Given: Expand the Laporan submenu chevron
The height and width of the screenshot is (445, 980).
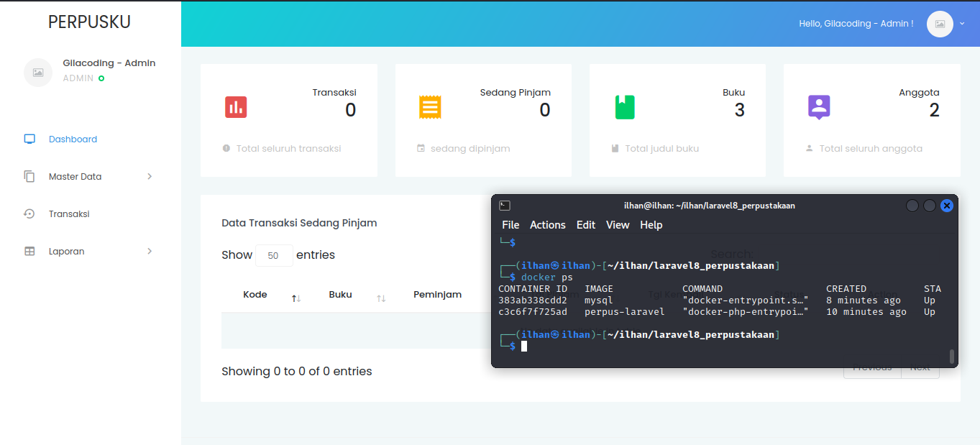Looking at the screenshot, I should point(150,252).
